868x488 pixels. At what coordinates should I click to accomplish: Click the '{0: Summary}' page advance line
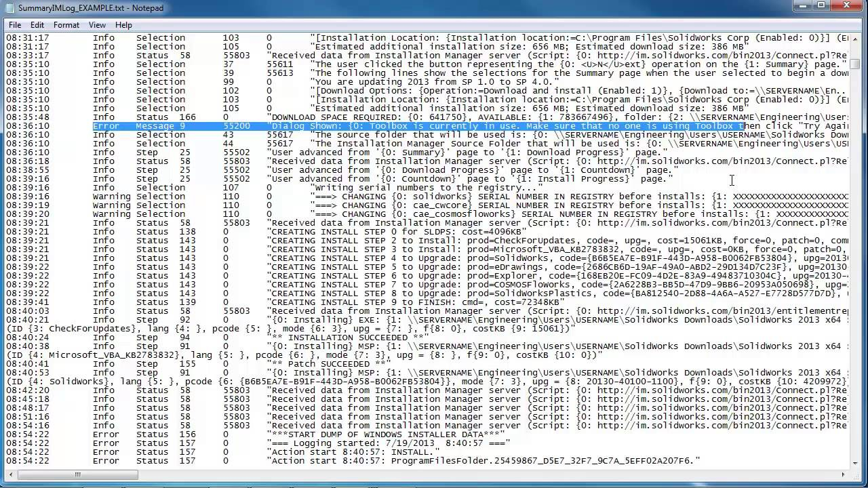(467, 152)
